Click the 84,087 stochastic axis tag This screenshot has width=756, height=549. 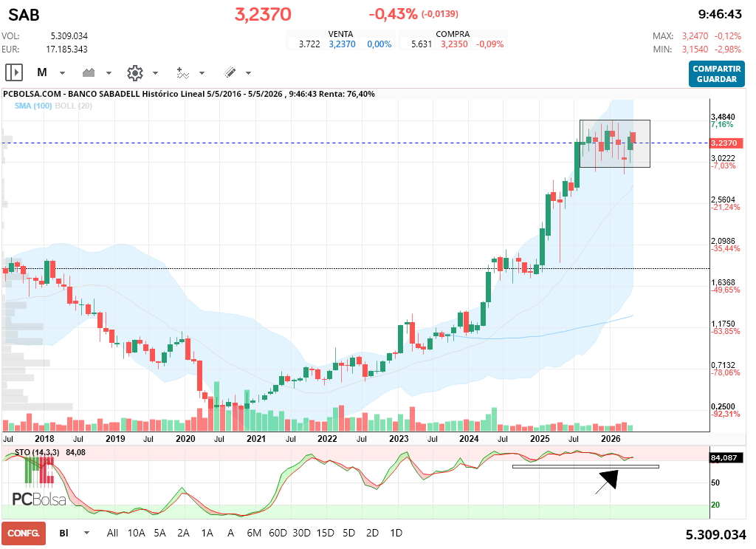(726, 458)
